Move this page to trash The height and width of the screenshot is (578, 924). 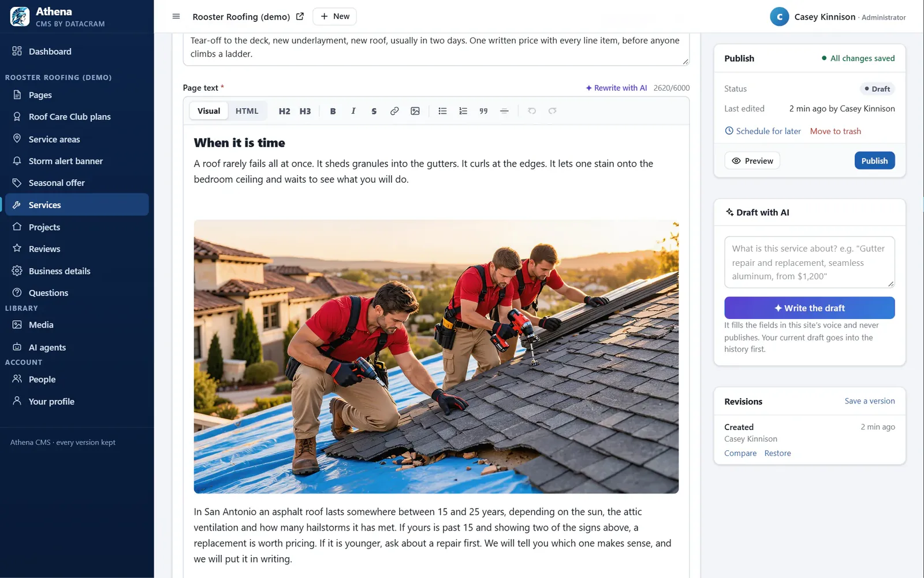click(x=835, y=131)
